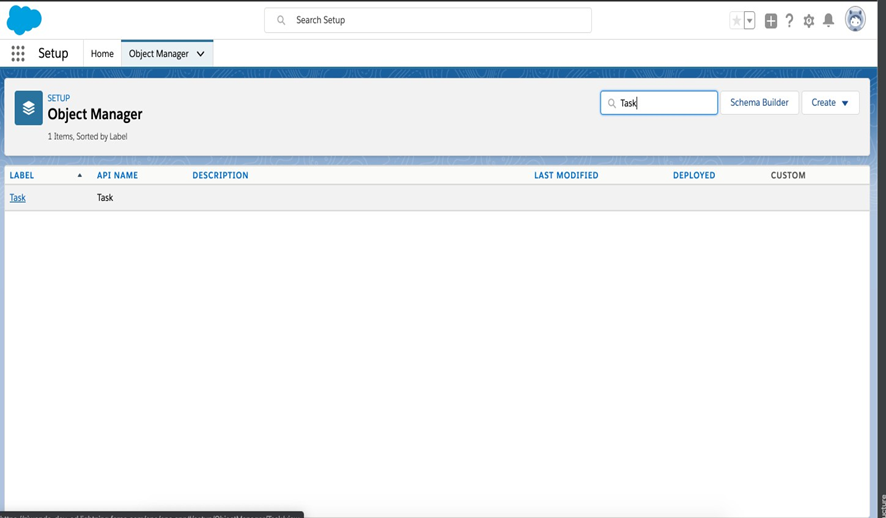Image resolution: width=886 pixels, height=518 pixels.
Task: Click the Task API name cell
Action: (105, 198)
